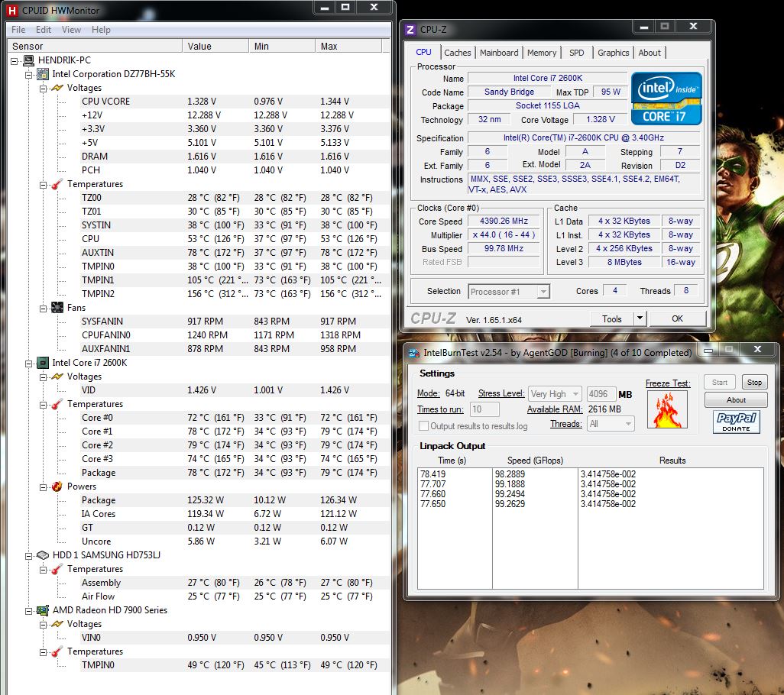Collapse the Fans section
784x695 pixels.
pyautogui.click(x=43, y=309)
